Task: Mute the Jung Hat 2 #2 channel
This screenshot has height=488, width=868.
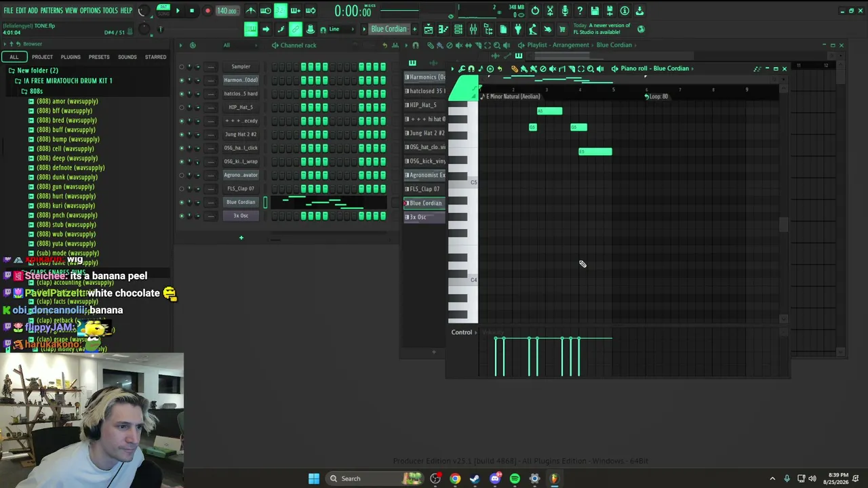Action: point(181,134)
